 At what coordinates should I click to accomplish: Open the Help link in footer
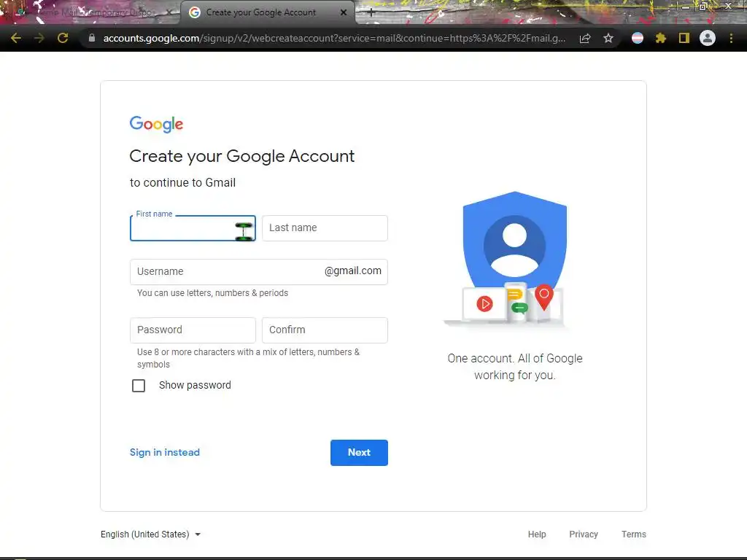[537, 534]
